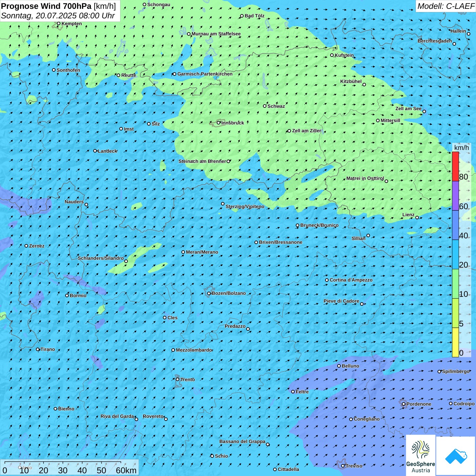Click the 'Predazzo' map label

[235, 326]
